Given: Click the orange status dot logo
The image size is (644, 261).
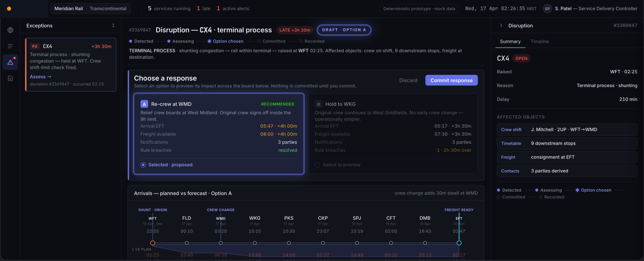Looking at the screenshot, I should tap(9, 8).
